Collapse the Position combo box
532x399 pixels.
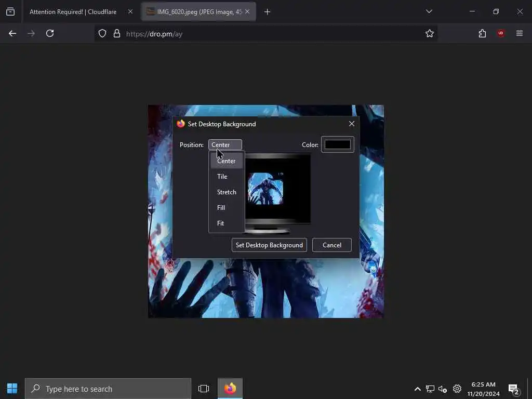click(x=225, y=144)
